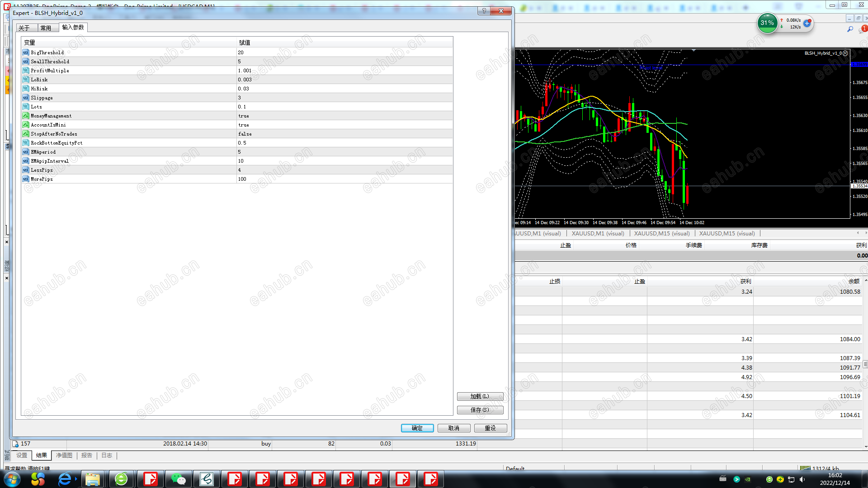Click the 余额 column header
This screenshot has width=868, height=488.
(854, 282)
